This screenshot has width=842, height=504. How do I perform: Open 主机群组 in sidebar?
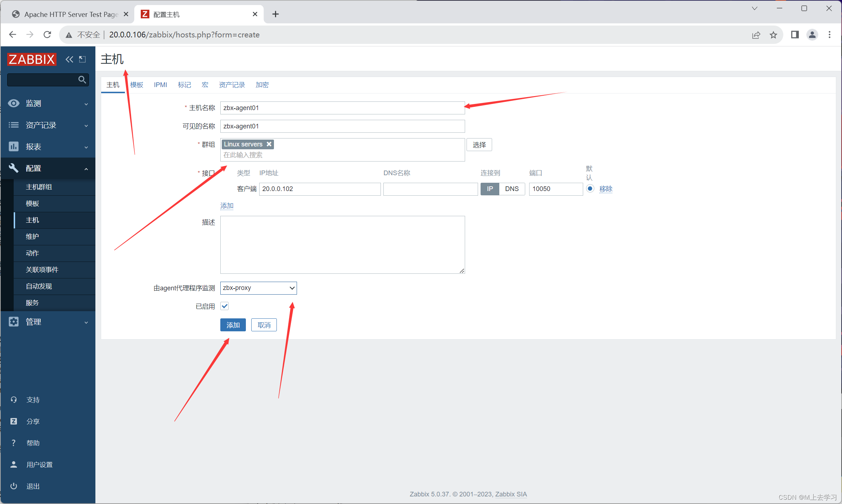(55, 187)
